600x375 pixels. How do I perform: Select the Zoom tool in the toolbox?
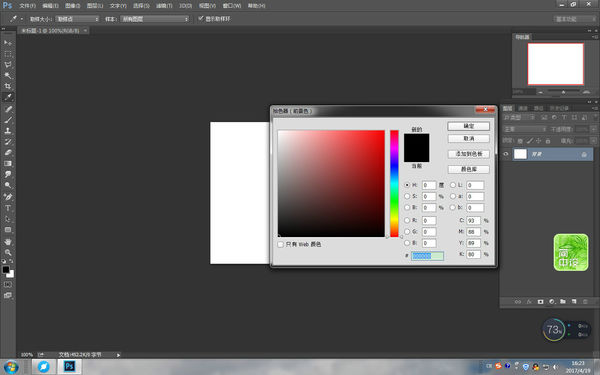click(x=8, y=253)
